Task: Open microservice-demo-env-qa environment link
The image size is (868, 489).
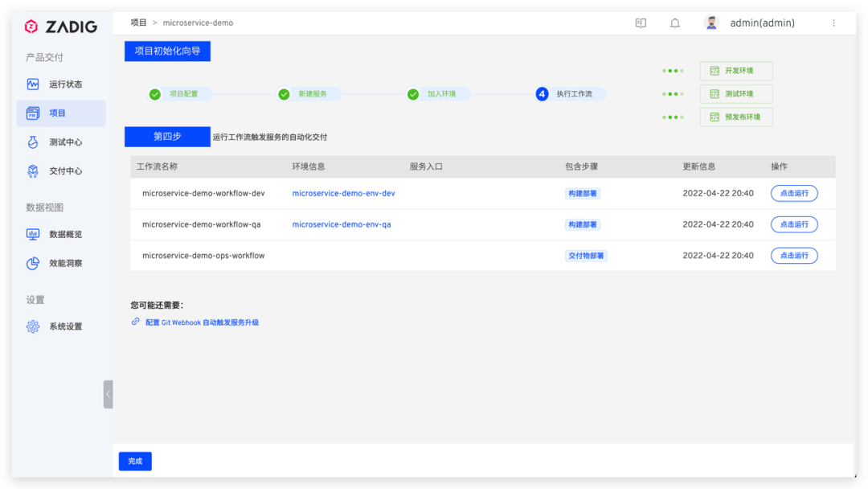Action: coord(342,224)
